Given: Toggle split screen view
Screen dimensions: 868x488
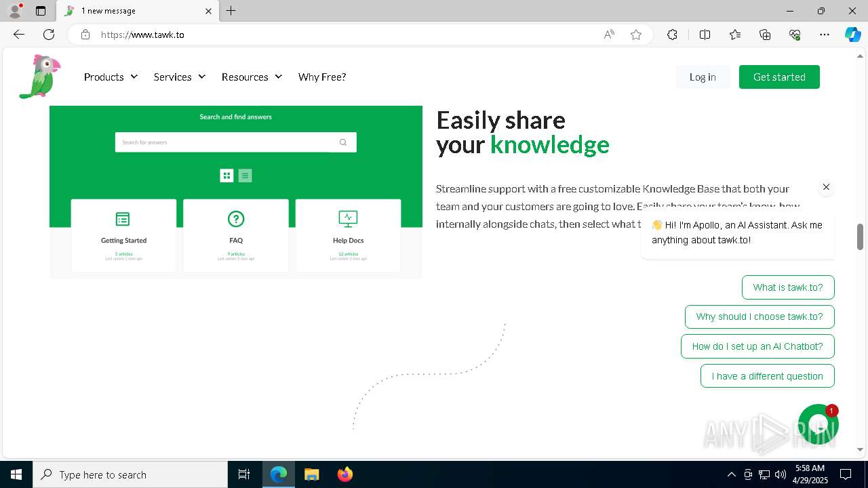Looking at the screenshot, I should pos(705,35).
